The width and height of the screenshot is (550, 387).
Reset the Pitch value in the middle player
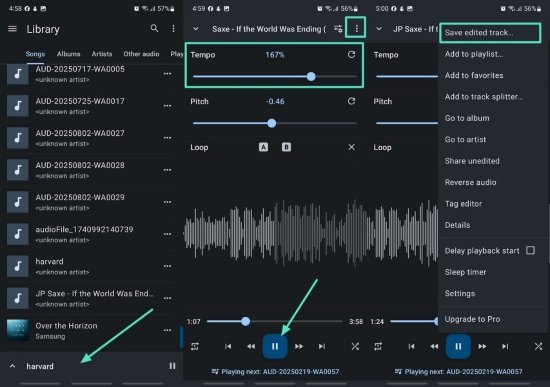point(351,101)
